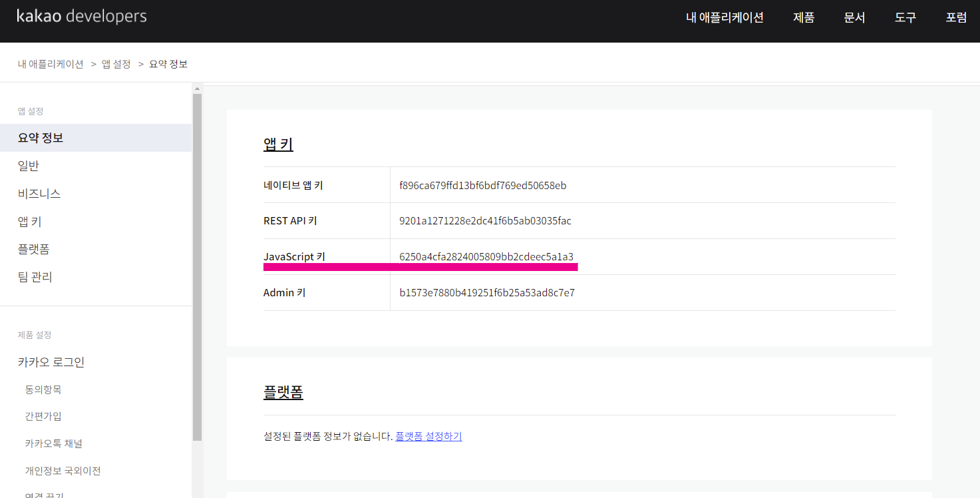The image size is (980, 498).
Task: Open the 도구 top menu
Action: pyautogui.click(x=905, y=18)
